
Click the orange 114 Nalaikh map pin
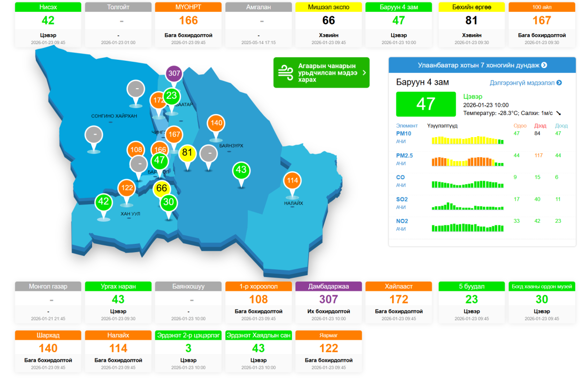[x=292, y=181]
